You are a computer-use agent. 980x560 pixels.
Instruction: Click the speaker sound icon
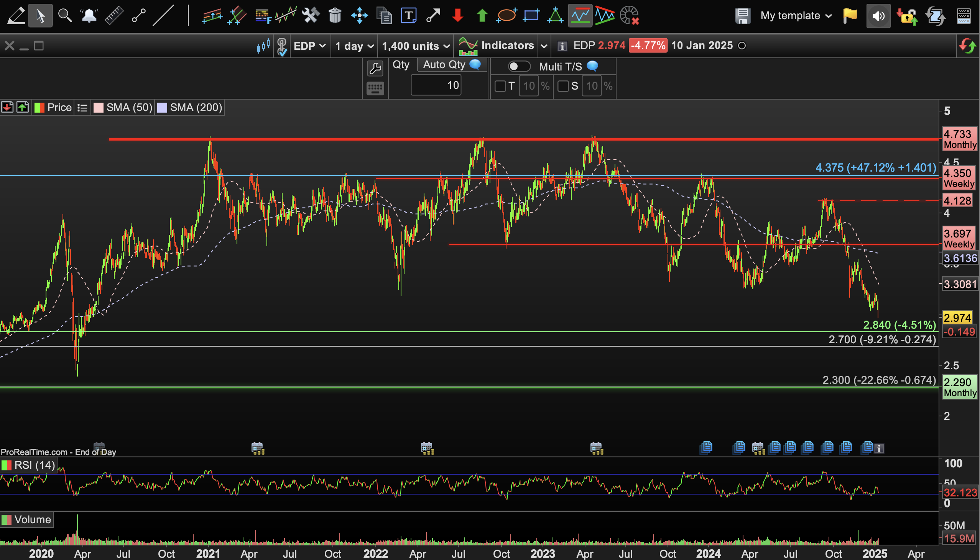coord(878,16)
